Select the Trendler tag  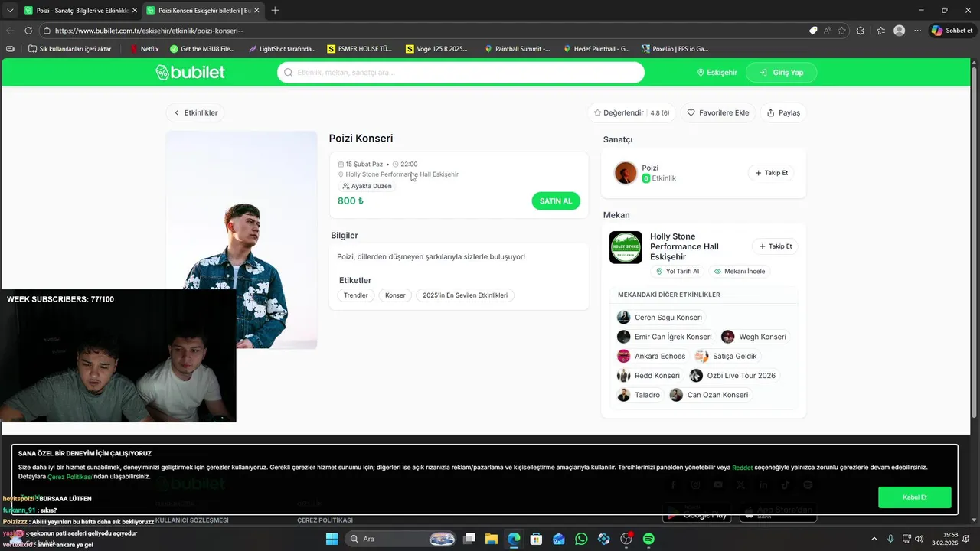[356, 295]
